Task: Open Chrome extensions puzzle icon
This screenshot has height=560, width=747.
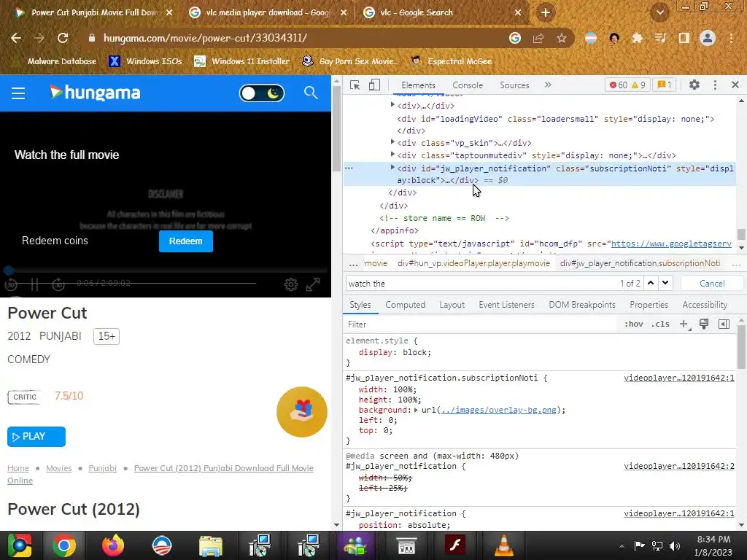Action: (x=637, y=38)
